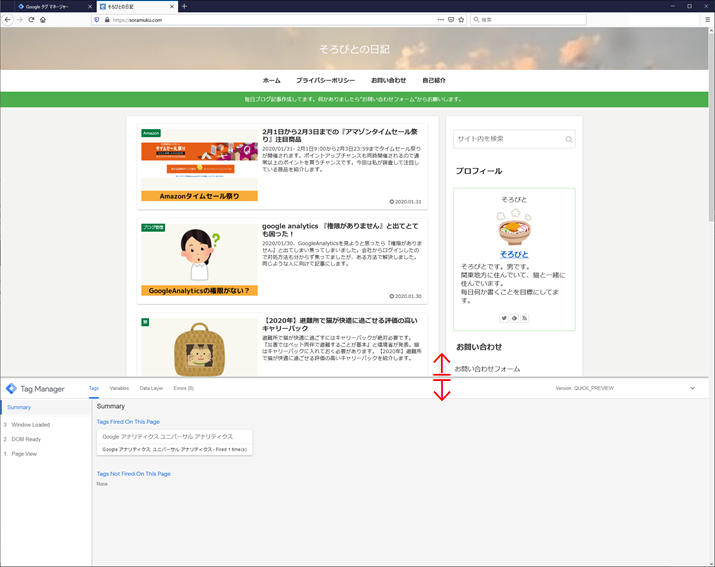715x567 pixels.
Task: Open the fired Google アナリティクス tag card
Action: point(175,442)
